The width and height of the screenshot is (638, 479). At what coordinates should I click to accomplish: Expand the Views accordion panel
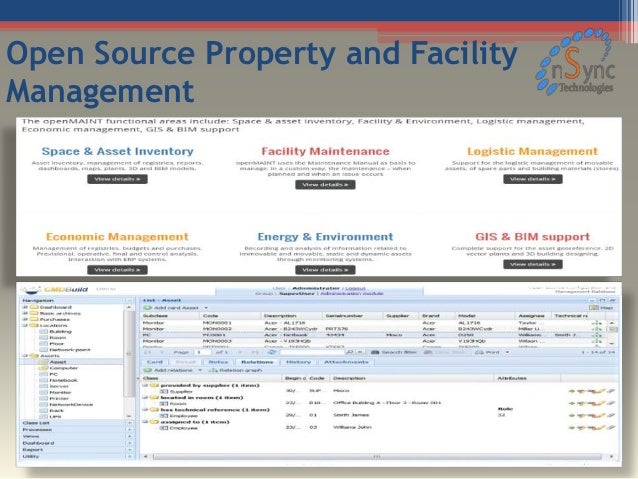coord(130,436)
